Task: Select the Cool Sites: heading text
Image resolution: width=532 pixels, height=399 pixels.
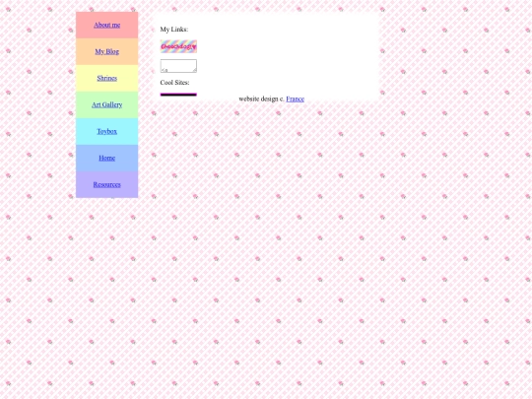Action: [x=174, y=83]
